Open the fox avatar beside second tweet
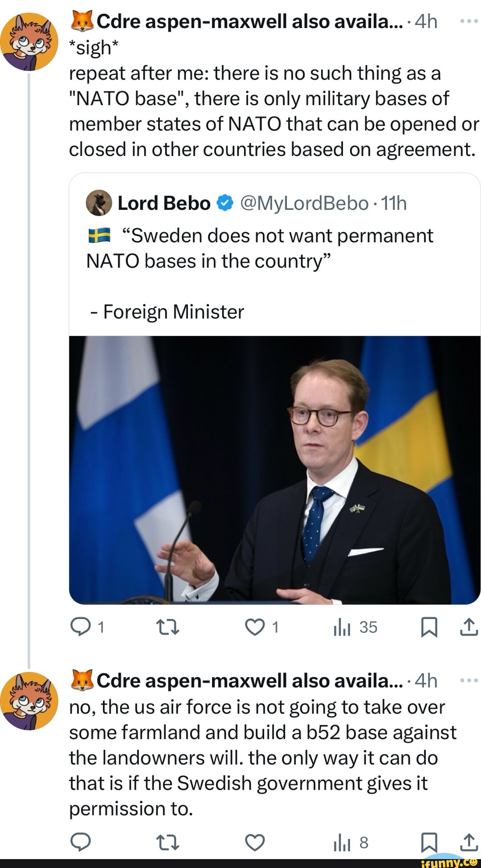Viewport: 481px width, 868px height. tap(29, 701)
